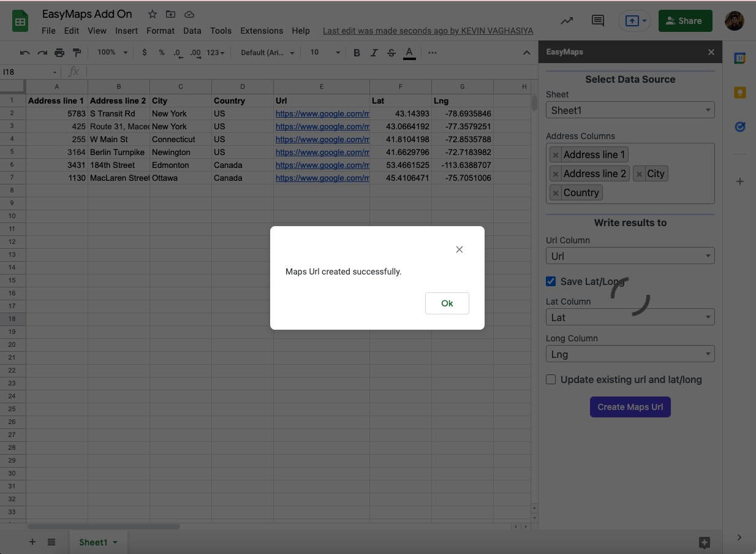This screenshot has width=756, height=554.
Task: Open the Extensions menu
Action: (262, 31)
